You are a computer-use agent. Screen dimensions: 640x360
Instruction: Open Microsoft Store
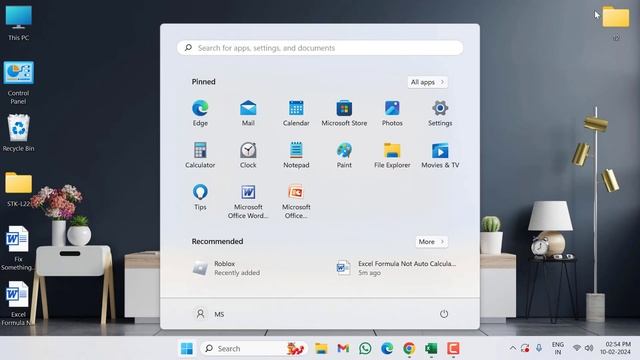[344, 113]
